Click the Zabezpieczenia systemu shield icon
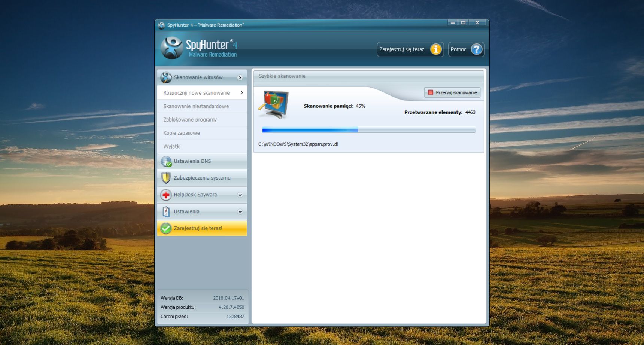Image resolution: width=644 pixels, height=345 pixels. coord(166,178)
